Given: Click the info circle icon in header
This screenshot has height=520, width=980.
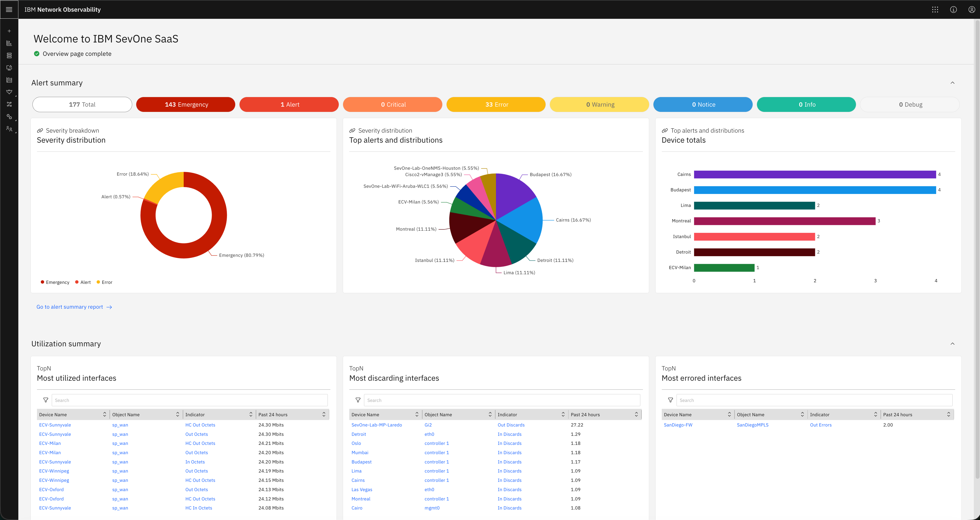Looking at the screenshot, I should coord(953,10).
